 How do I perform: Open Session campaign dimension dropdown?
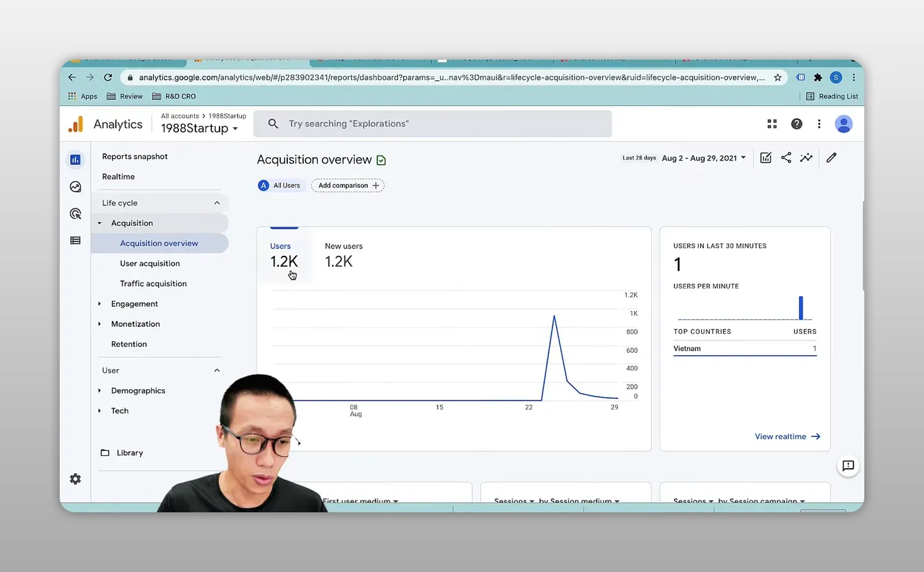coord(761,501)
